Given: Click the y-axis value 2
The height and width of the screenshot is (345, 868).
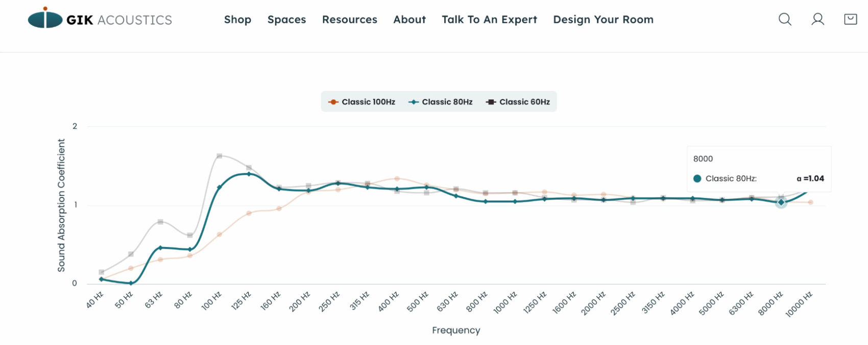Looking at the screenshot, I should (75, 126).
